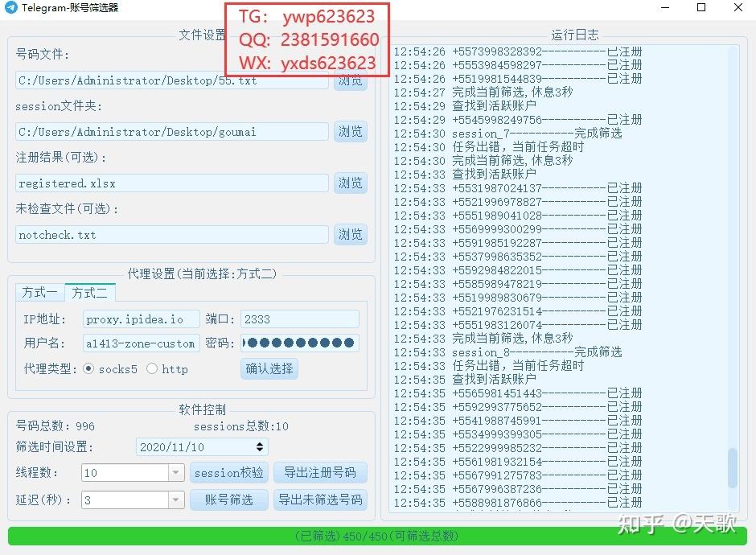Click log line +5551983126074 已注册
756x555 pixels.
(518, 325)
